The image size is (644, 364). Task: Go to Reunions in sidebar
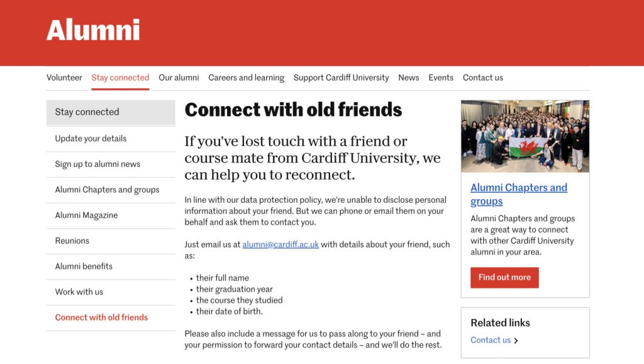pyautogui.click(x=72, y=241)
